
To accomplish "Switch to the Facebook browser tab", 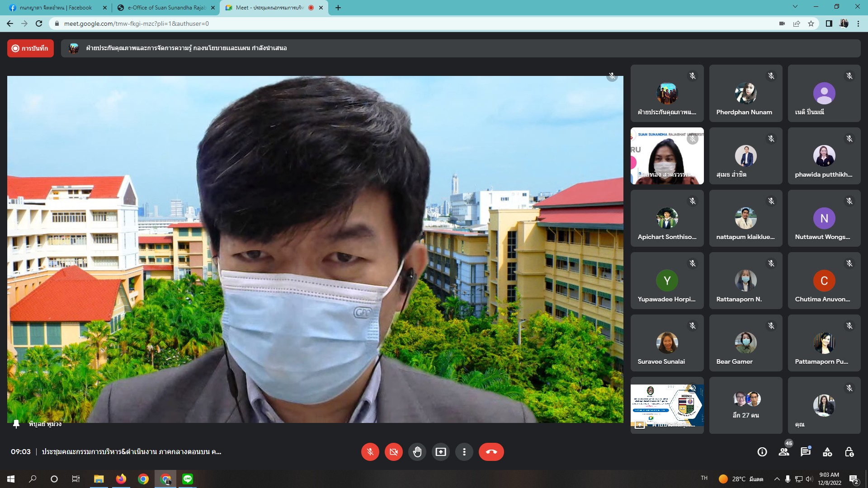I will [55, 8].
